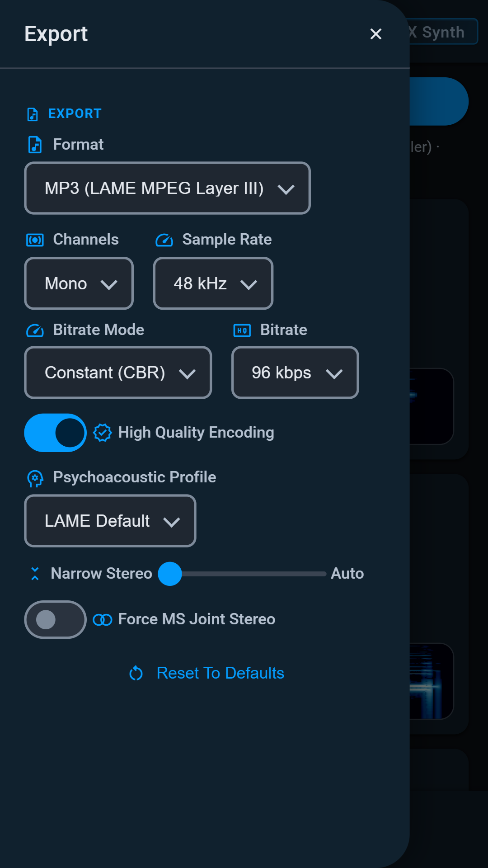
Task: Open the Format dropdown showing MP3
Action: pyautogui.click(x=167, y=188)
